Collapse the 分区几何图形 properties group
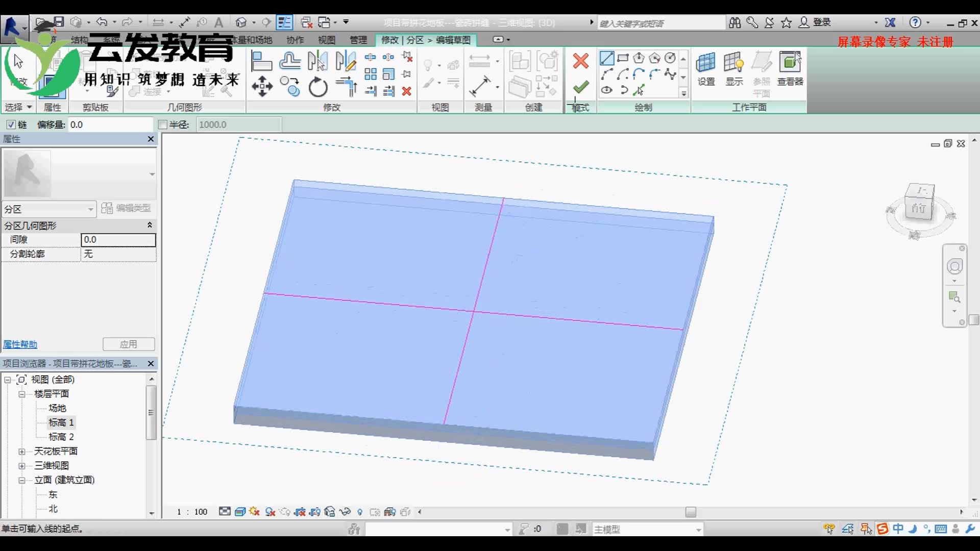Image resolution: width=980 pixels, height=551 pixels. (150, 225)
